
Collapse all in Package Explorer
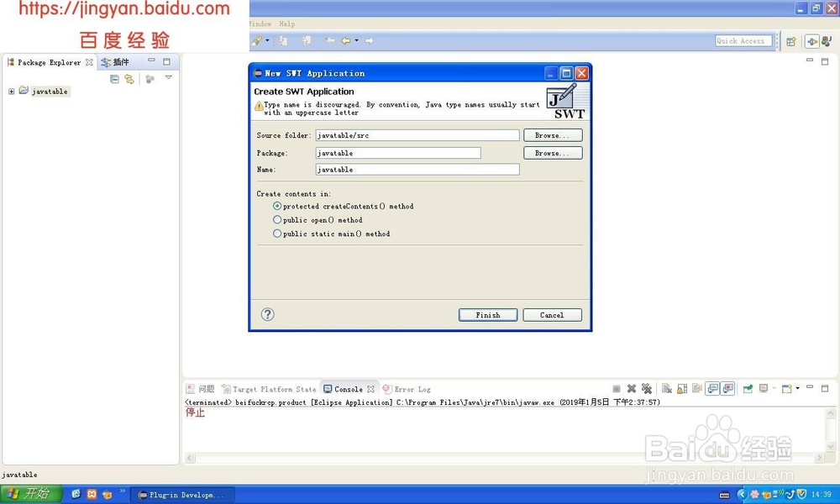[x=115, y=79]
